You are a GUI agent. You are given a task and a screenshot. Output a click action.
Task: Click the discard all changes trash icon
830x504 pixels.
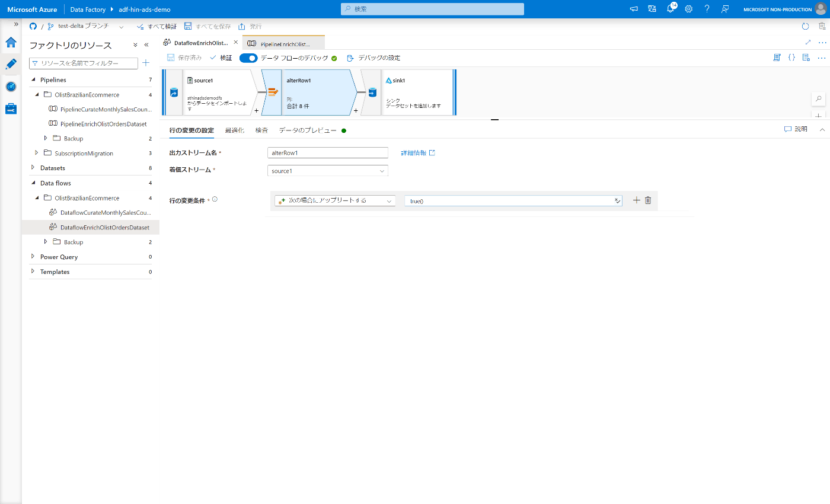click(x=822, y=27)
